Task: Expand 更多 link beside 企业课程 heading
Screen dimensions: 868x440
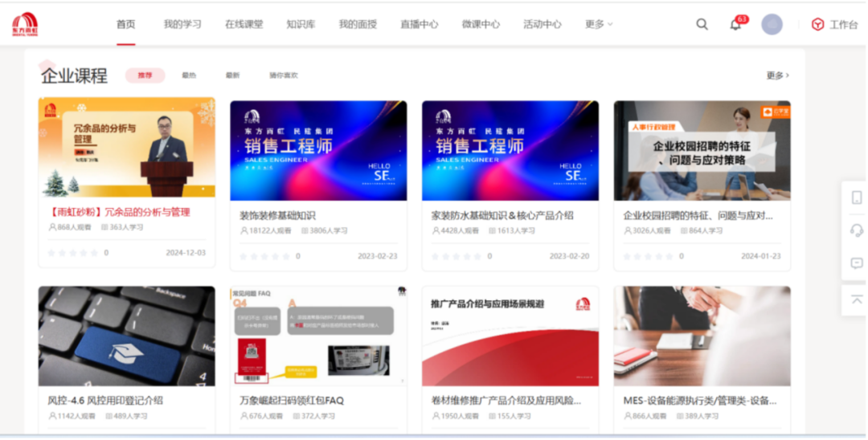Action: pos(777,75)
